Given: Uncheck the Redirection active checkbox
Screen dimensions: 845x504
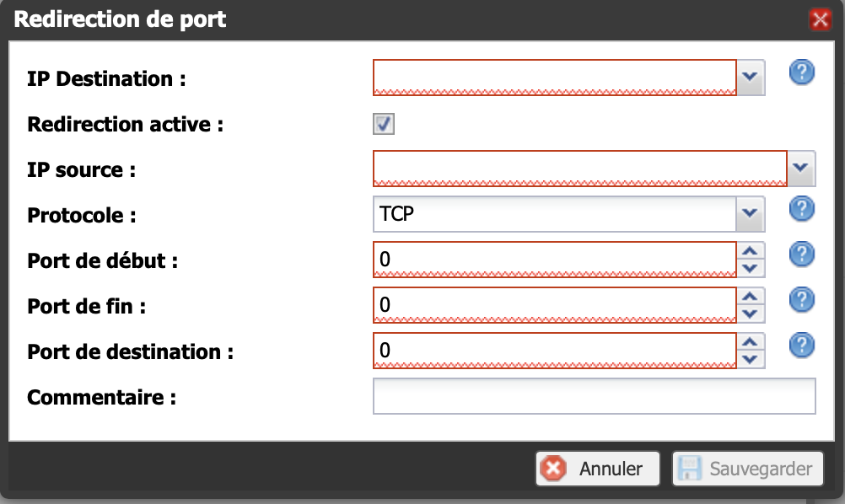Looking at the screenshot, I should pos(384,124).
